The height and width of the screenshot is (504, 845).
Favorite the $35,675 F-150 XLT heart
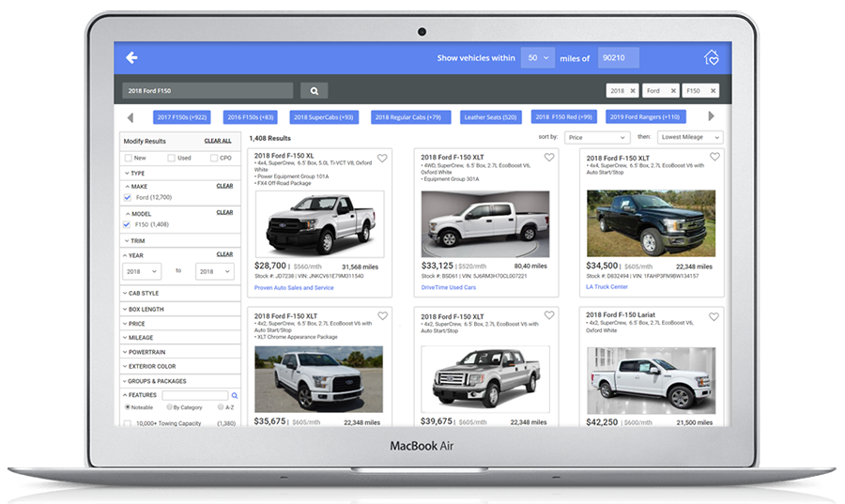(383, 316)
